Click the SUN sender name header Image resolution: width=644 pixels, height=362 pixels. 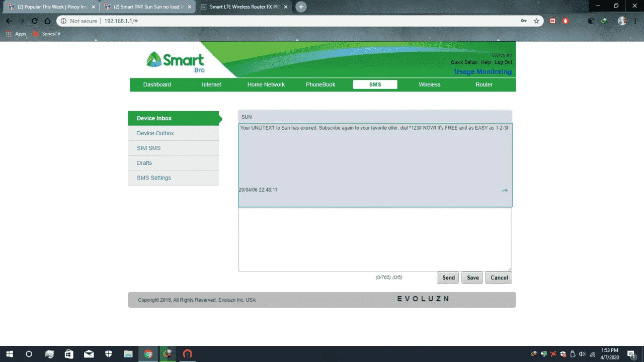[247, 117]
